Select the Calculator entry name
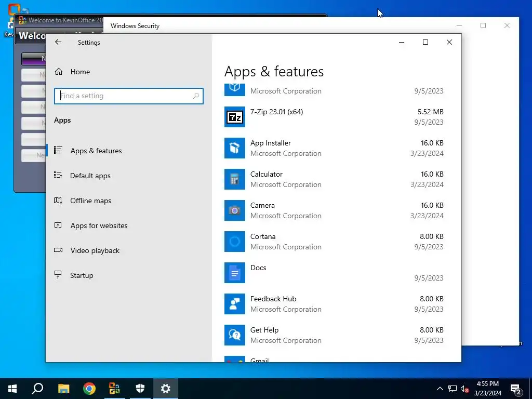532x399 pixels. point(267,174)
